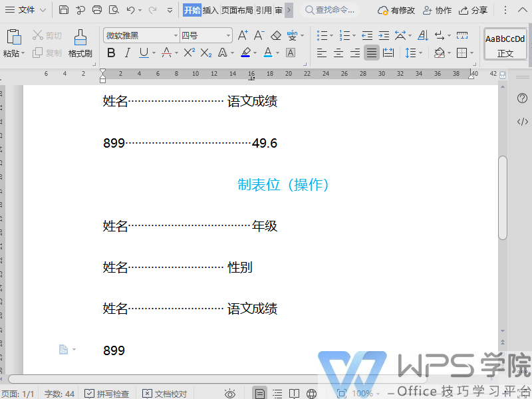Viewport: 532px width, 399px height.
Task: Switch to web layout view
Action: [311, 394]
